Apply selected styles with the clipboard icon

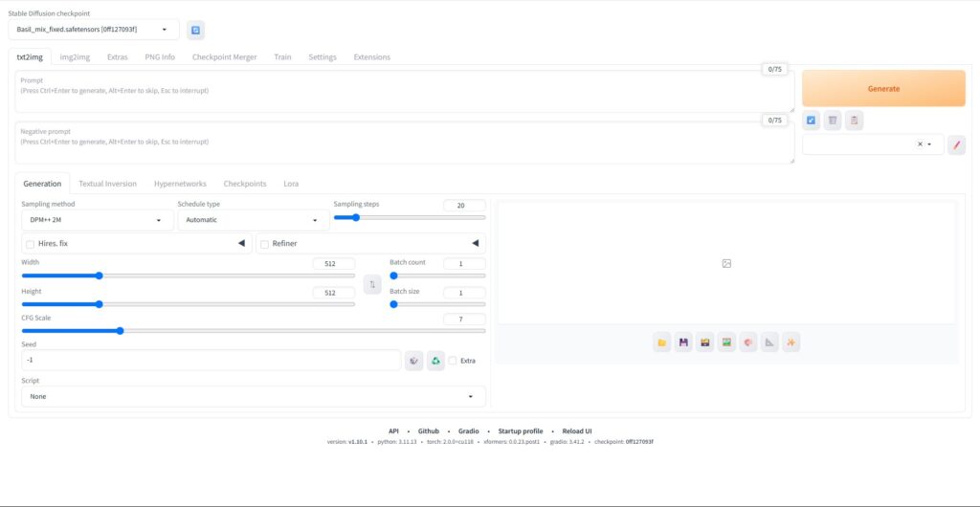click(854, 120)
